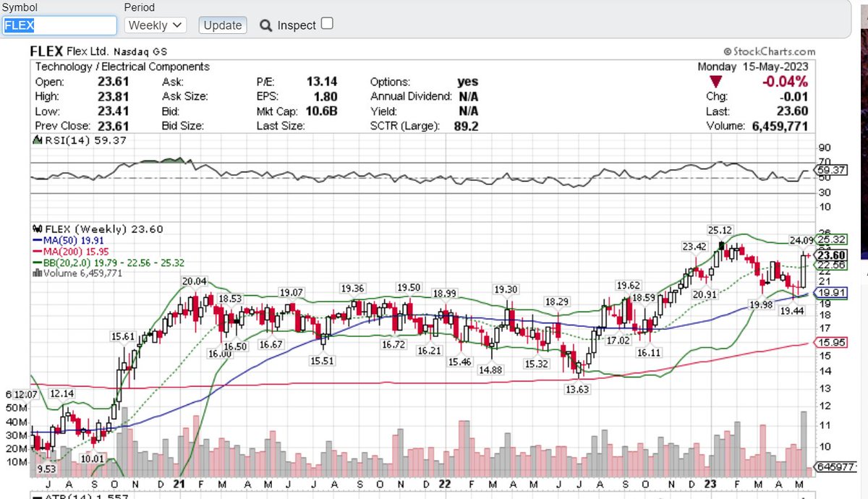
Task: Click the Open price 23.61
Action: click(x=114, y=82)
